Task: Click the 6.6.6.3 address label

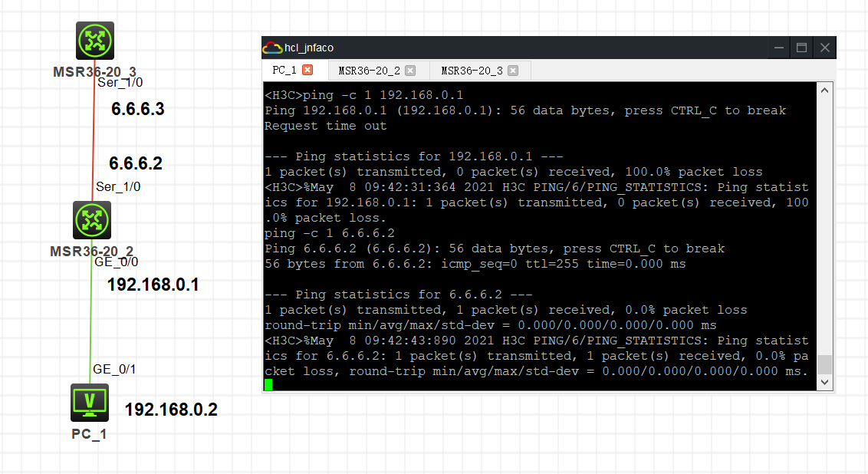Action: pyautogui.click(x=138, y=109)
